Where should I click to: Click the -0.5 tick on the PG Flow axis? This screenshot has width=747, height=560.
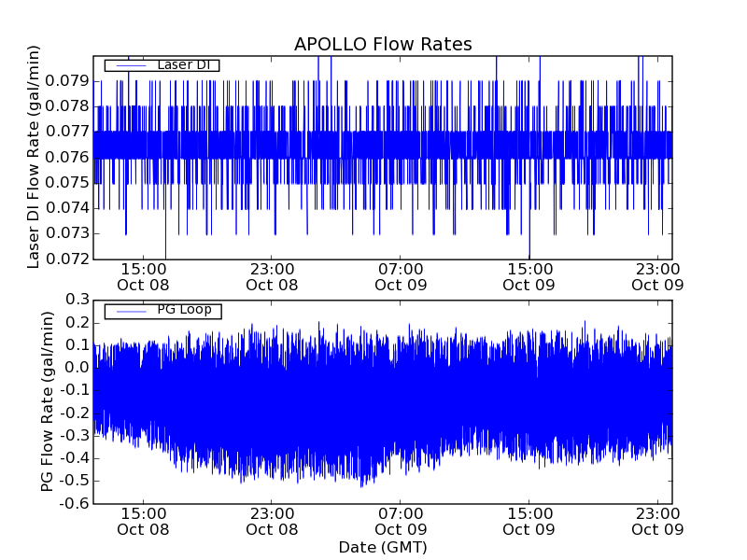point(75,481)
